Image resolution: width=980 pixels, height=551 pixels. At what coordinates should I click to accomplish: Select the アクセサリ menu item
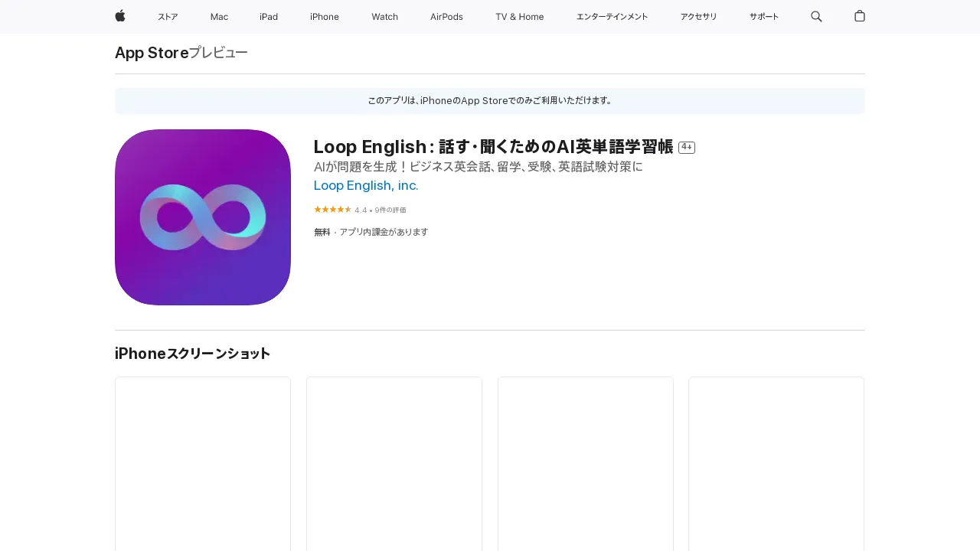pos(699,16)
